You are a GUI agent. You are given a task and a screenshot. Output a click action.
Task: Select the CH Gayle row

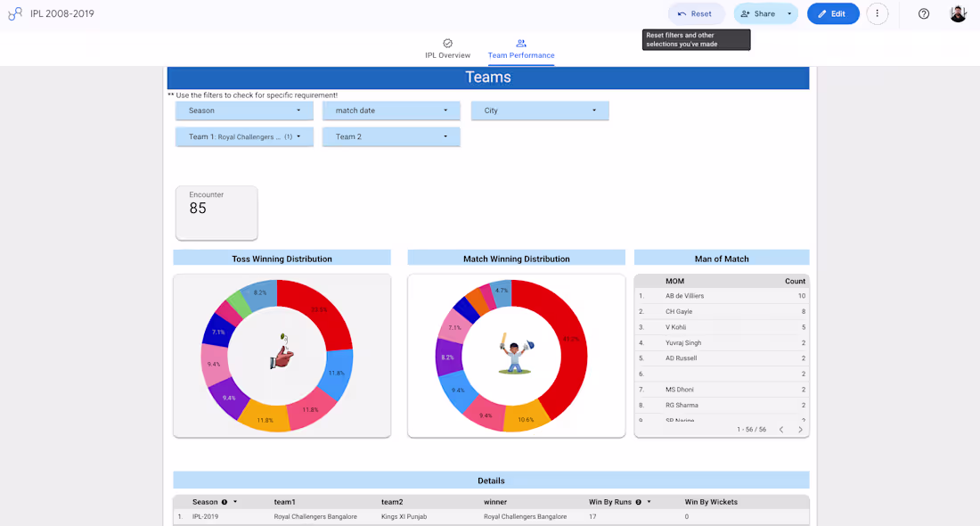click(x=722, y=311)
